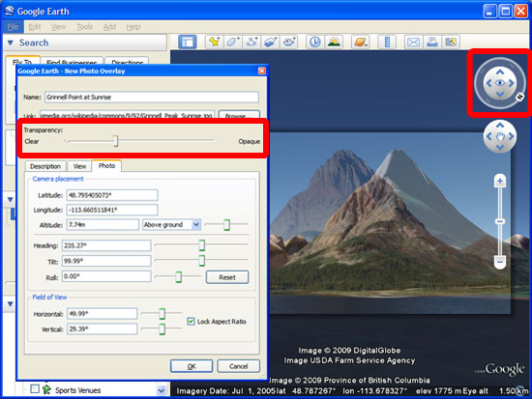Click the zoom in plus button
The image size is (532, 399).
click(x=500, y=181)
